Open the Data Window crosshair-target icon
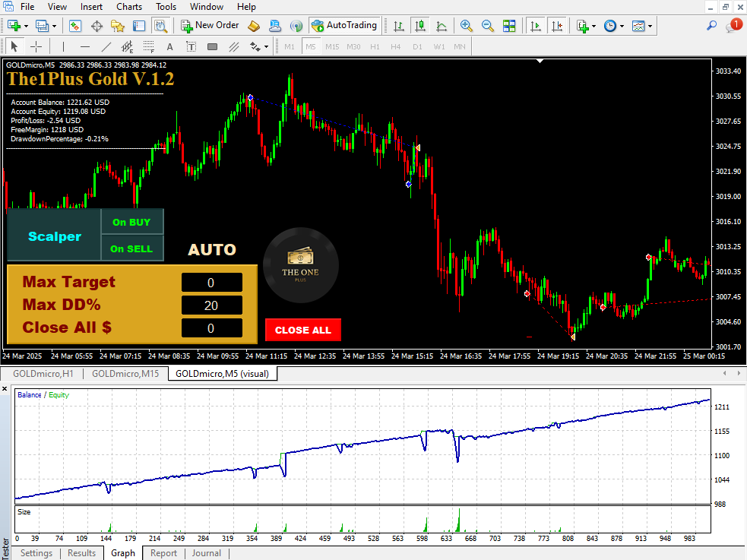747x560 pixels. tap(97, 26)
